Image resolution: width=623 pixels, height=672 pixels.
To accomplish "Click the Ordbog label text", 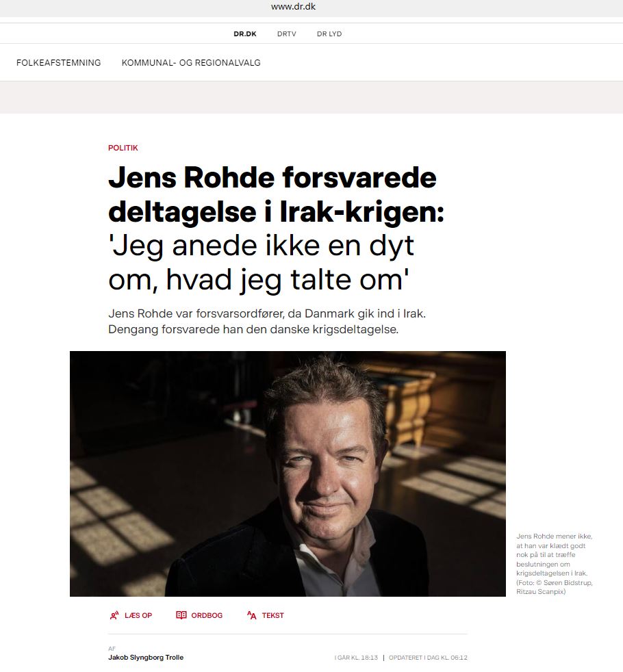I will coord(207,615).
